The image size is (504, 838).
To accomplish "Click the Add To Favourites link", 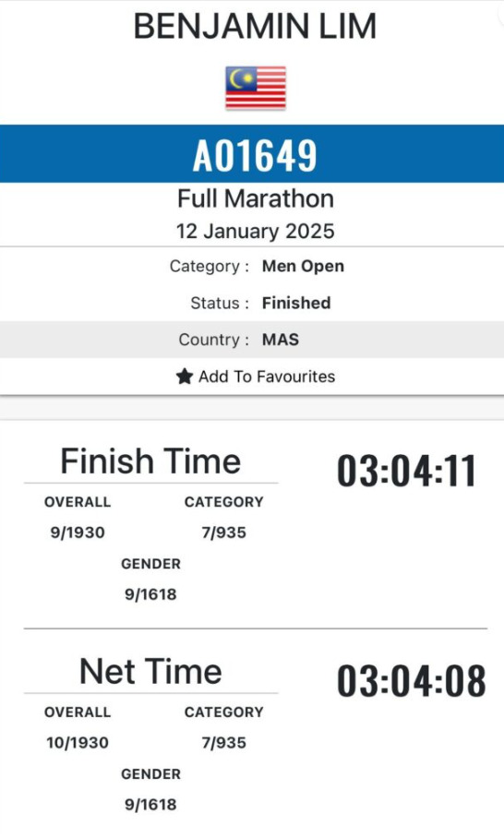I will (x=256, y=377).
